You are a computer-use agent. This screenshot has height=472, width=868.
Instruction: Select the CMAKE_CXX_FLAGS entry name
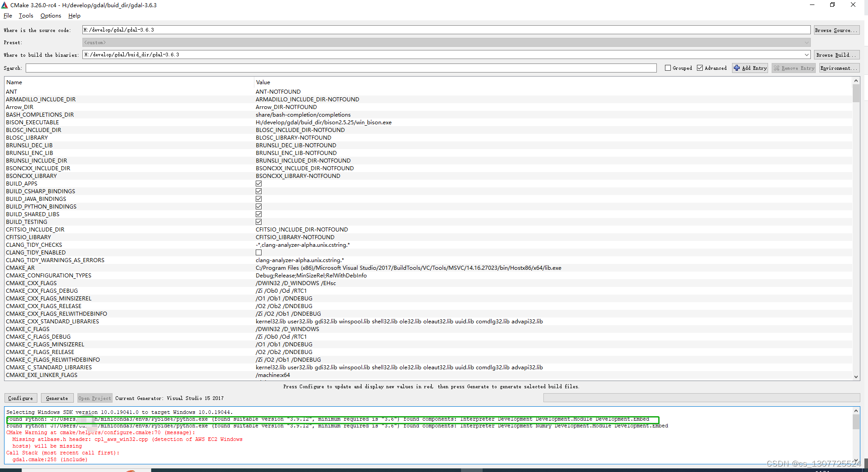[x=32, y=283]
